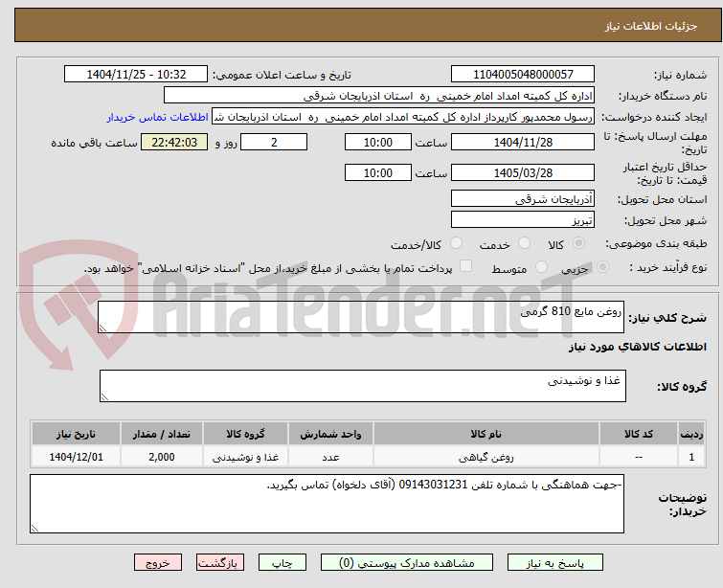
Task: Click the ردیف column header
Action: click(x=691, y=434)
